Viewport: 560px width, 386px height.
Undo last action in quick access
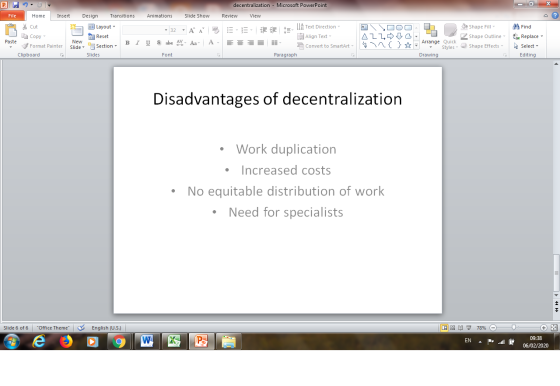pos(25,5)
